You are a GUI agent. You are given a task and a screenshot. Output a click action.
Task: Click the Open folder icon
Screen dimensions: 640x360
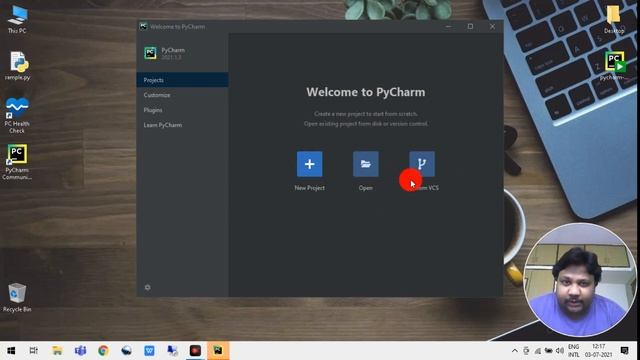366,164
